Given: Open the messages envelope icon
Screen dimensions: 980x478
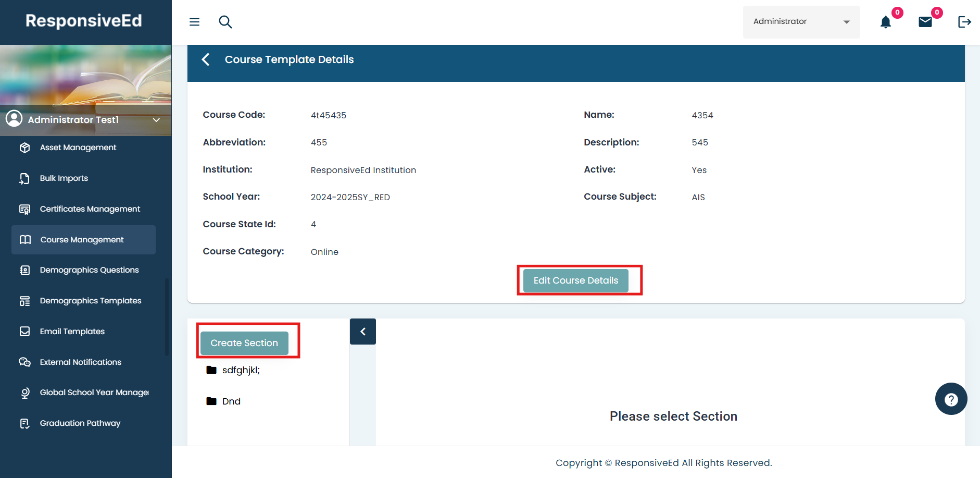Looking at the screenshot, I should pyautogui.click(x=925, y=22).
